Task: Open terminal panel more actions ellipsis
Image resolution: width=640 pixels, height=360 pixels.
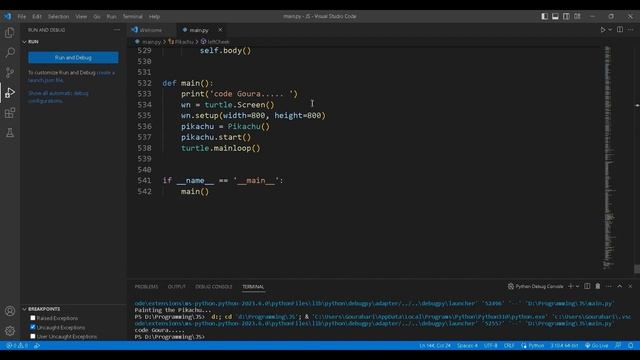Action: (609, 287)
